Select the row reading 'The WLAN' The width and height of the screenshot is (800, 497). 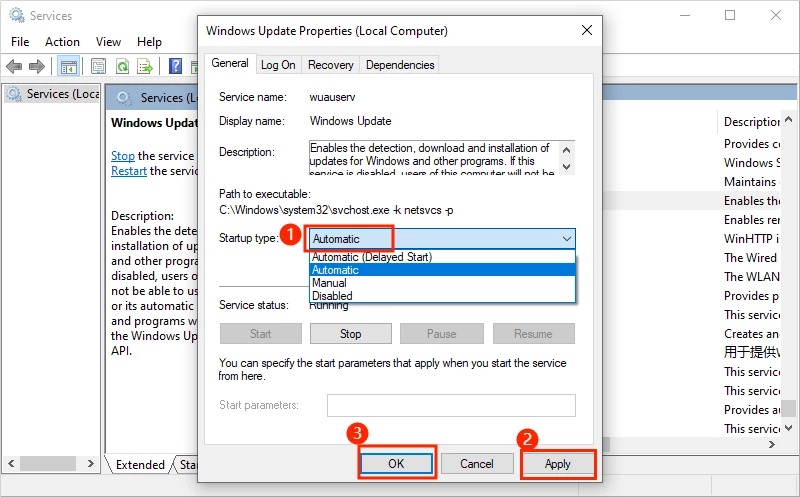751,277
